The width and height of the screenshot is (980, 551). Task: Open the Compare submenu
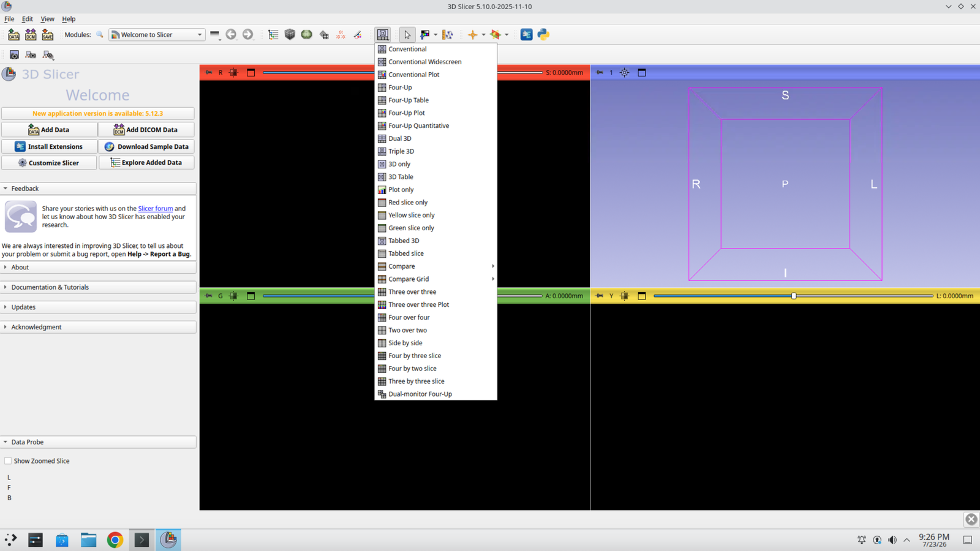[435, 266]
